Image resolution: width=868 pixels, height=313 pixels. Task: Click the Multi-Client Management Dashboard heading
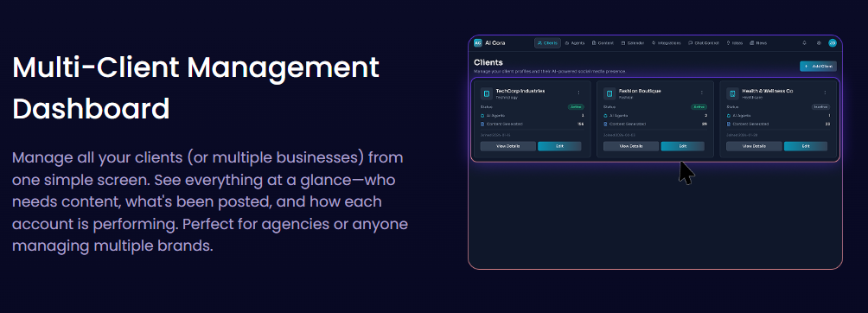(195, 87)
